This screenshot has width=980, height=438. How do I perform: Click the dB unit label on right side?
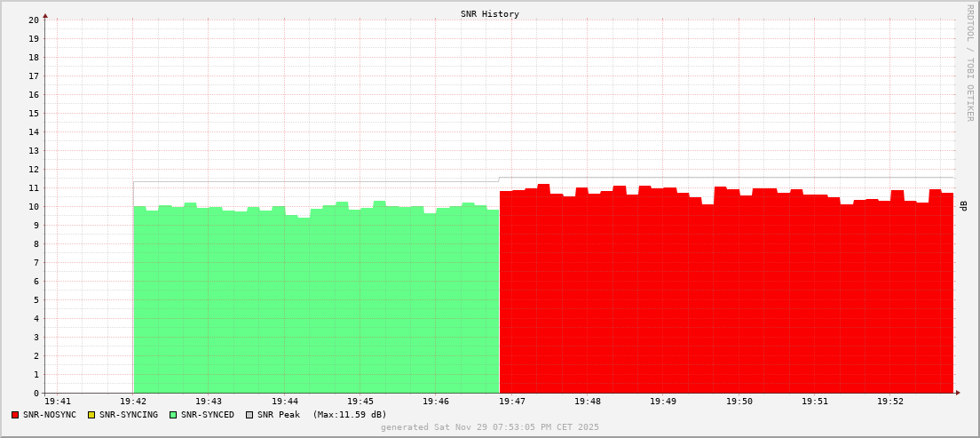964,206
